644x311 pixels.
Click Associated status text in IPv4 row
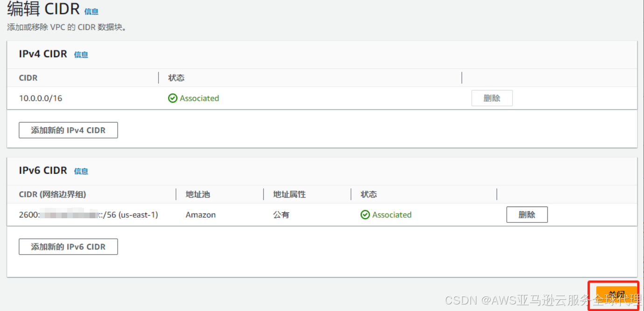click(199, 98)
